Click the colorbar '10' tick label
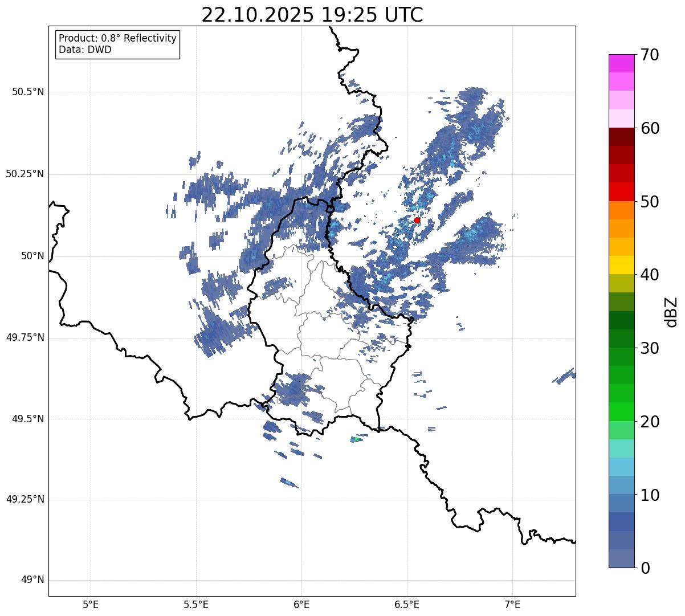Viewport: 685px width, 616px height. (650, 495)
